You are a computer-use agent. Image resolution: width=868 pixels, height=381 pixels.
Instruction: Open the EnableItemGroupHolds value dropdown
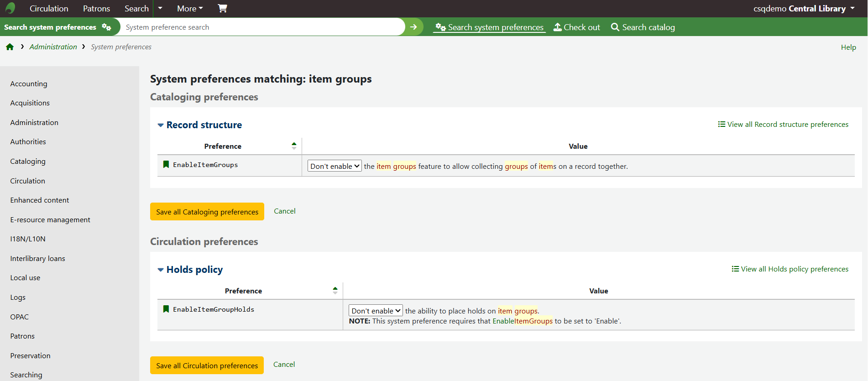[x=376, y=311]
